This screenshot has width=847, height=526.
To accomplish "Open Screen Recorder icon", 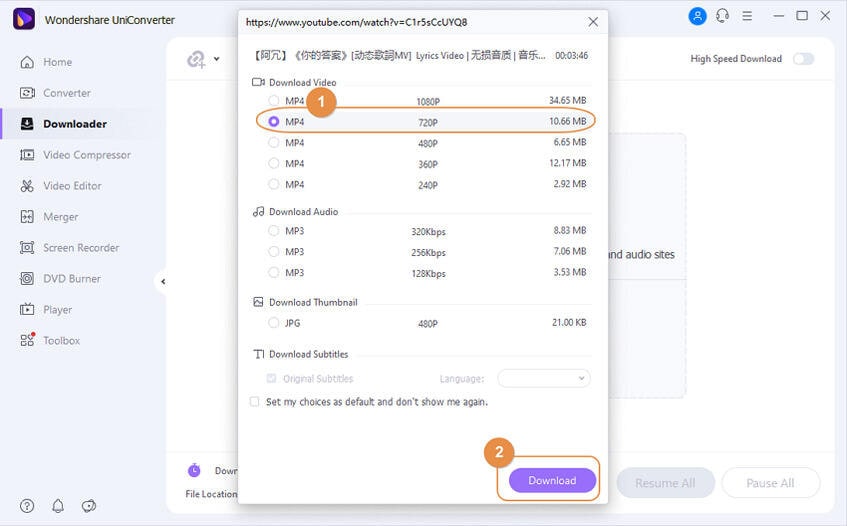I will [27, 248].
